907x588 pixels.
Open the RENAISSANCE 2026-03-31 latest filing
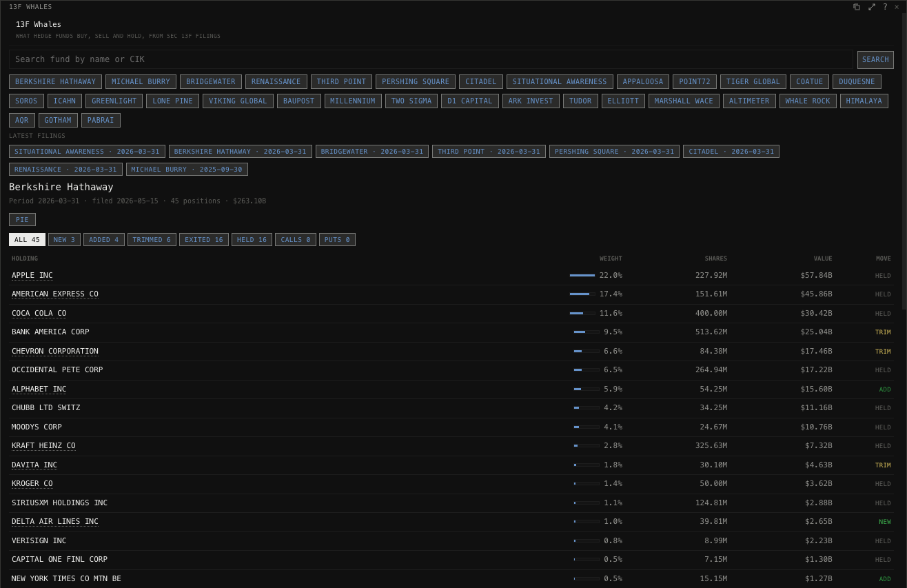click(x=65, y=170)
